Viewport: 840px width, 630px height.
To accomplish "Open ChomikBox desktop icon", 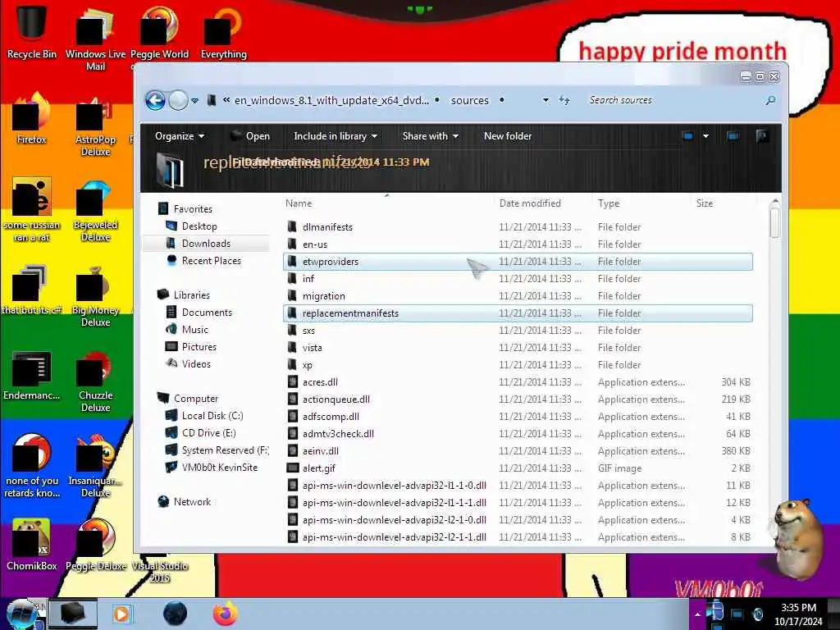I will pyautogui.click(x=31, y=545).
